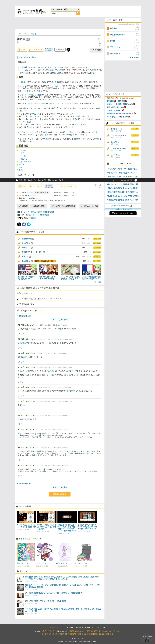Open the ••• menu on comment 75
This screenshot has height=644, width=155.
pyautogui.click(x=70, y=325)
